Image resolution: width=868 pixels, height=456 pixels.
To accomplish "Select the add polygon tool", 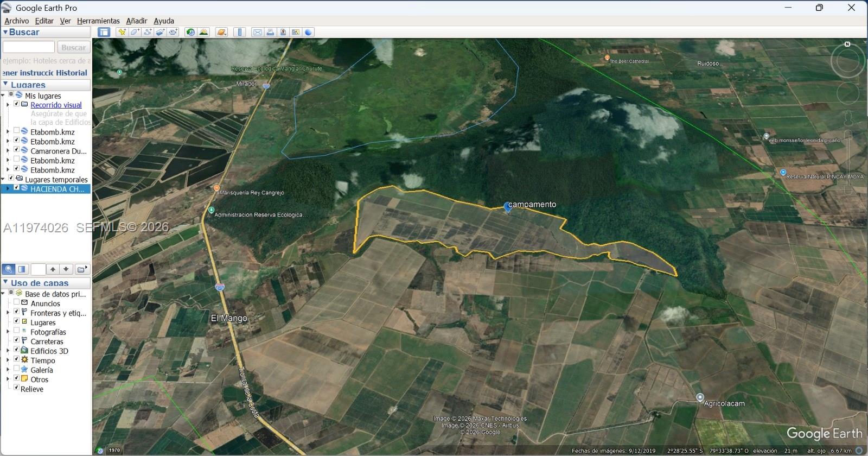I will click(x=135, y=32).
